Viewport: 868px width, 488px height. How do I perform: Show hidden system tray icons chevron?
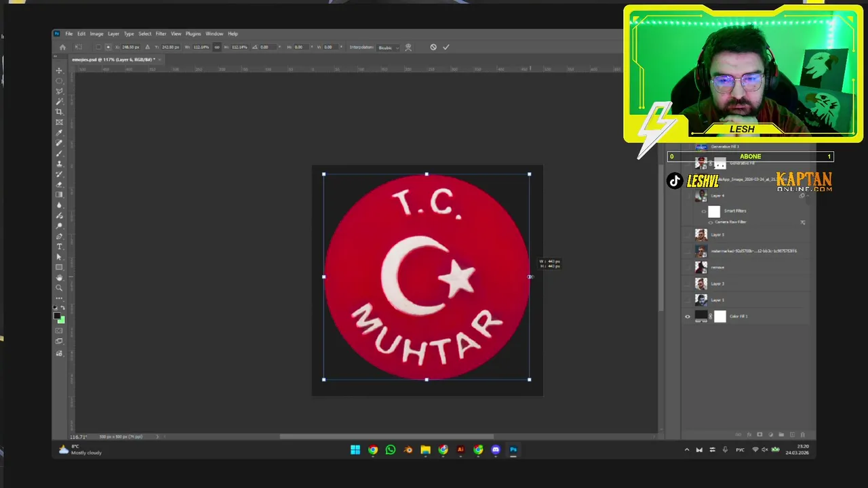[687, 450]
